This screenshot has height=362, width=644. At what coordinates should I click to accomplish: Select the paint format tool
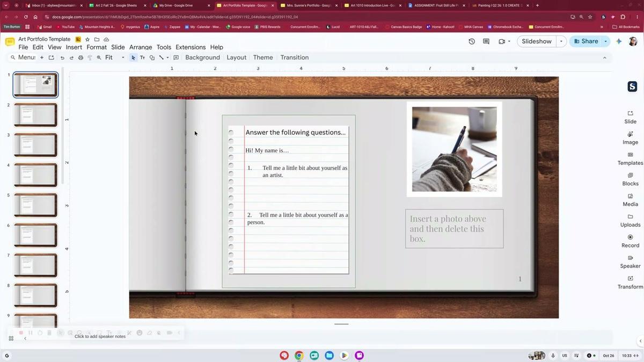pyautogui.click(x=90, y=57)
